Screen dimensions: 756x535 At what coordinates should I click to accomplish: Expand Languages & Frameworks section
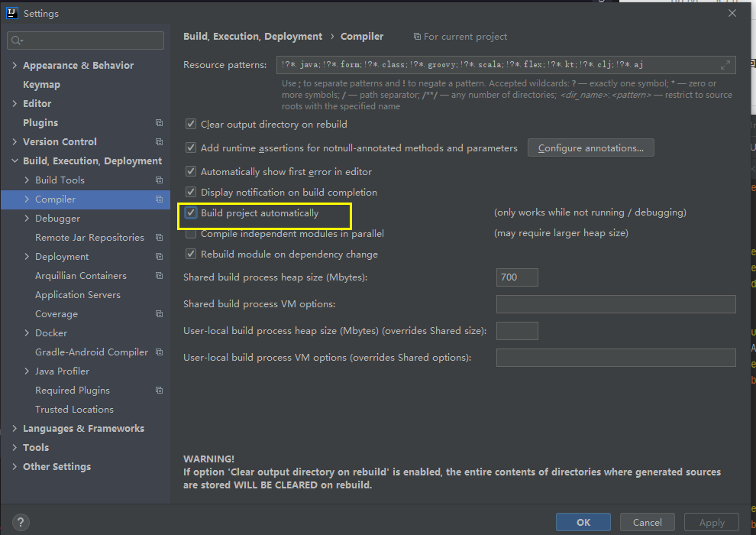(x=15, y=429)
